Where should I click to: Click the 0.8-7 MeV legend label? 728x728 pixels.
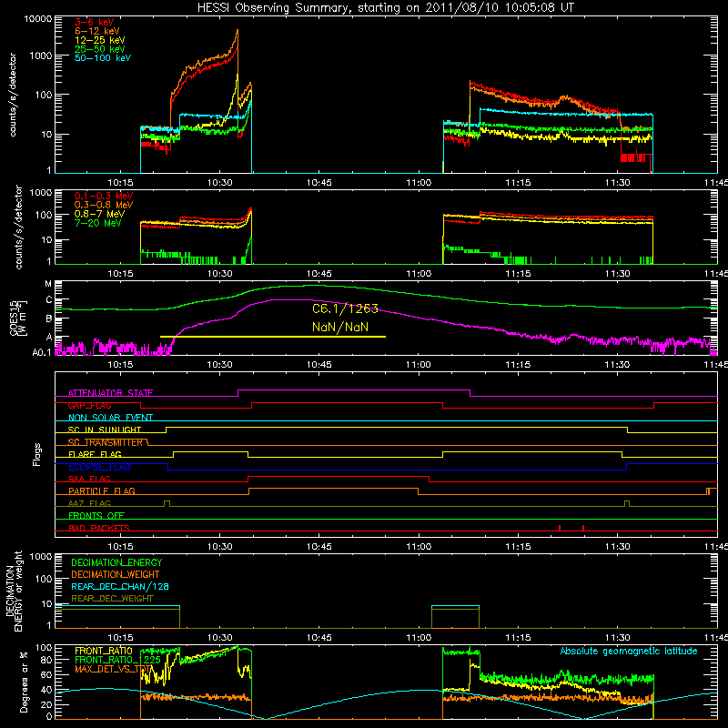tap(99, 214)
